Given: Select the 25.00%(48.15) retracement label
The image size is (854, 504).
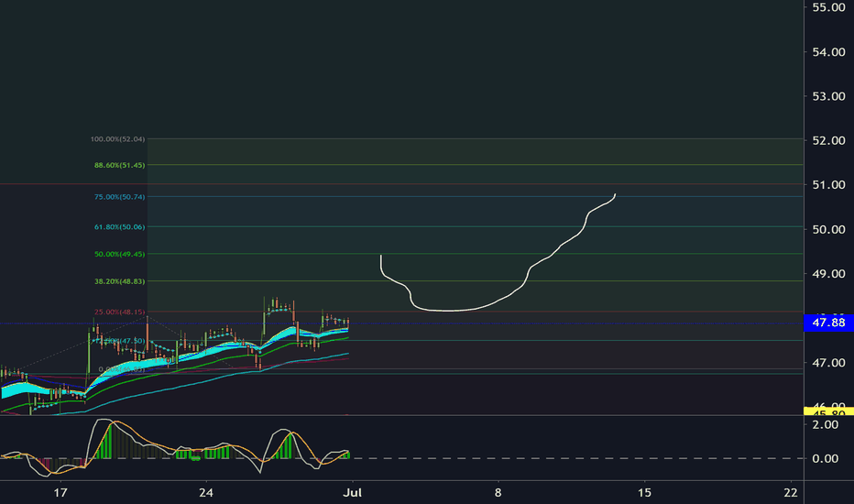Looking at the screenshot, I should point(120,312).
